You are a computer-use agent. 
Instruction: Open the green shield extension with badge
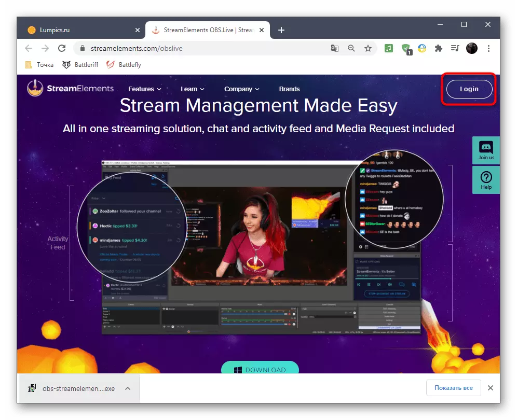point(406,49)
